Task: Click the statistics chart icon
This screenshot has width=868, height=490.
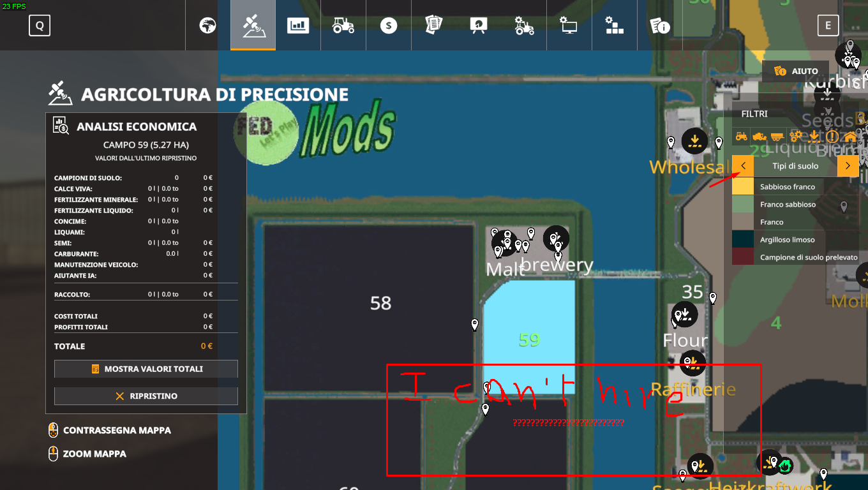Action: (297, 26)
